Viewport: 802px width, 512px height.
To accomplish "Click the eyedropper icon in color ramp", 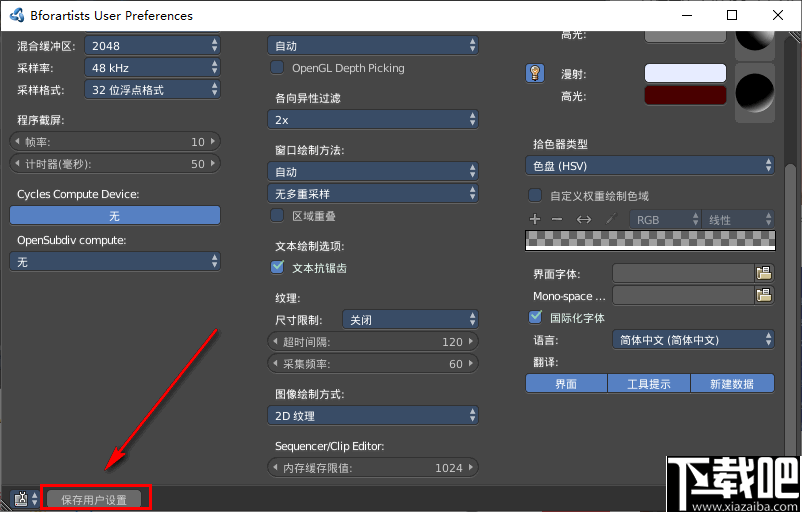I will (x=611, y=219).
